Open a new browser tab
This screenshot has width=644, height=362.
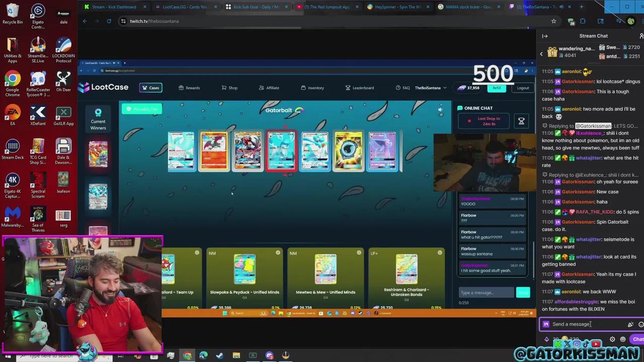pyautogui.click(x=581, y=7)
